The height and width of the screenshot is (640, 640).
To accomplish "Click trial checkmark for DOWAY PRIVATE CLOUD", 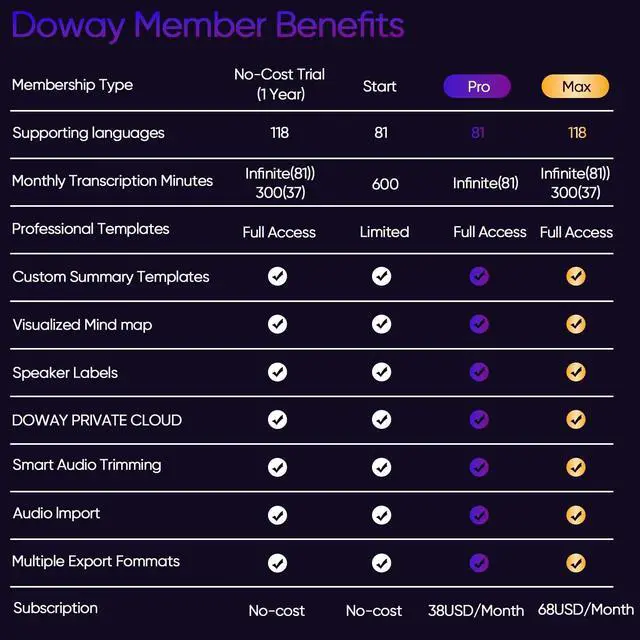I will pos(278,420).
